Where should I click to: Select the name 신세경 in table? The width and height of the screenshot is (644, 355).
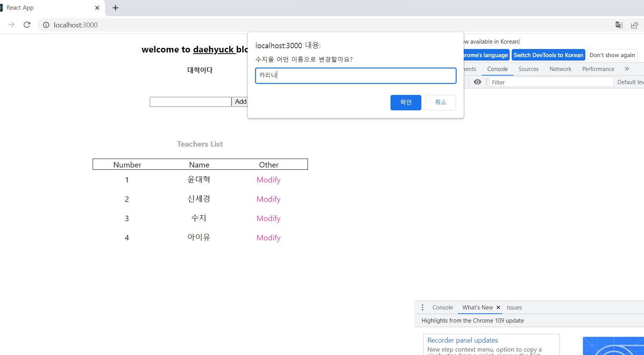click(199, 199)
